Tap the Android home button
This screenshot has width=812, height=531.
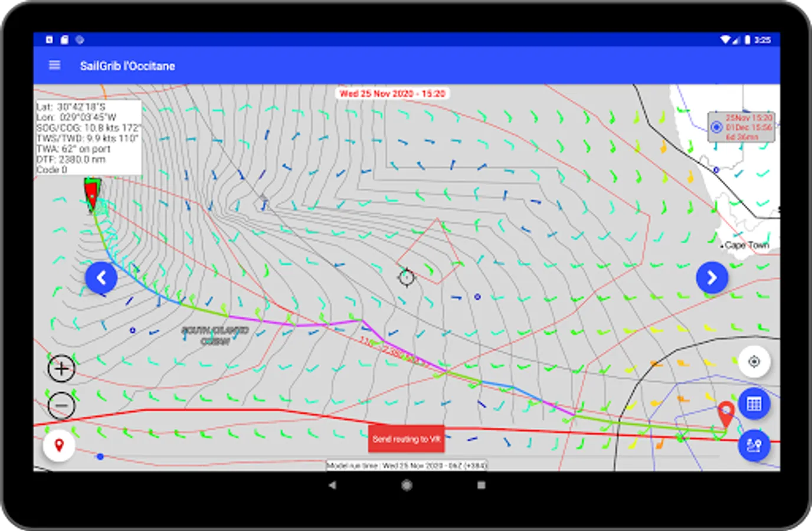pos(407,485)
